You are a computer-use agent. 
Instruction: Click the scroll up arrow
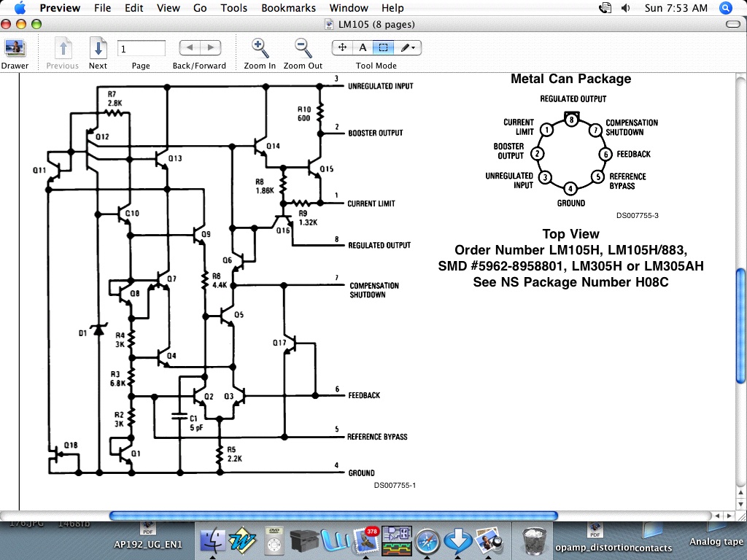(740, 492)
